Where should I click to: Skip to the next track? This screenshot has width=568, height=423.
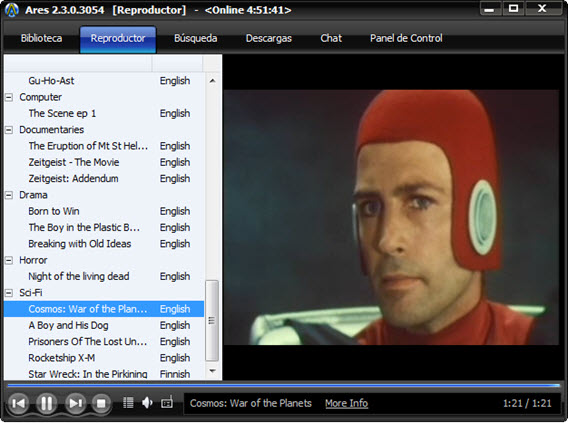pyautogui.click(x=75, y=403)
